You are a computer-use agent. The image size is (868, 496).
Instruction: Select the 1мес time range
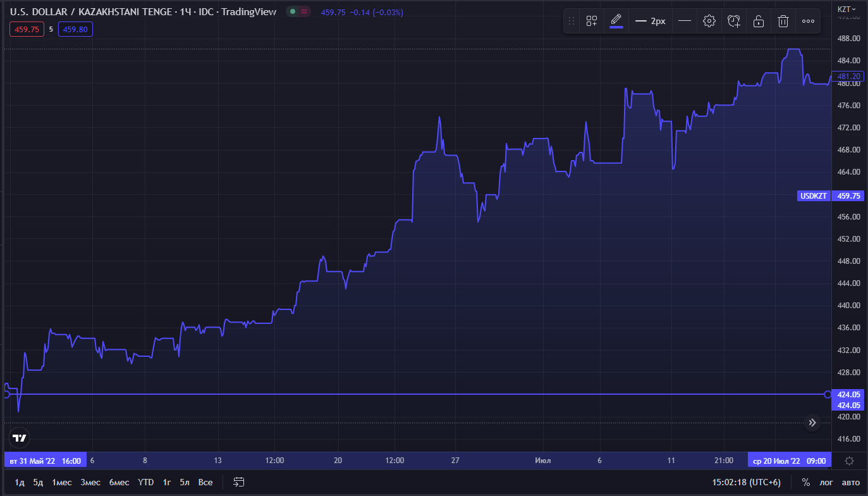(x=62, y=482)
